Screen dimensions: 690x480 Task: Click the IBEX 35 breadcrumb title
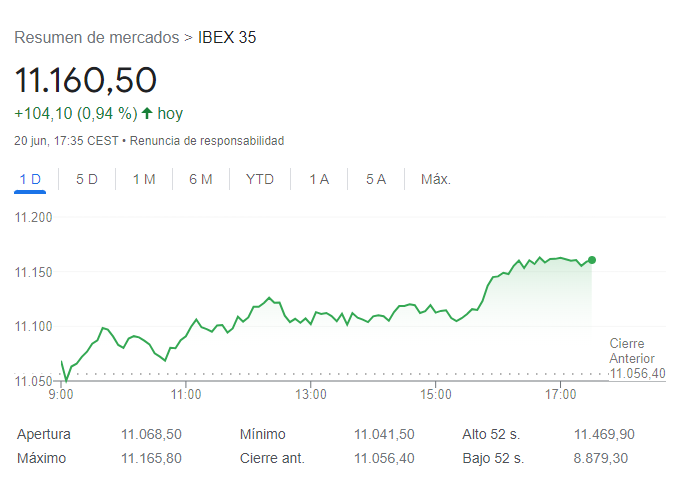[227, 38]
